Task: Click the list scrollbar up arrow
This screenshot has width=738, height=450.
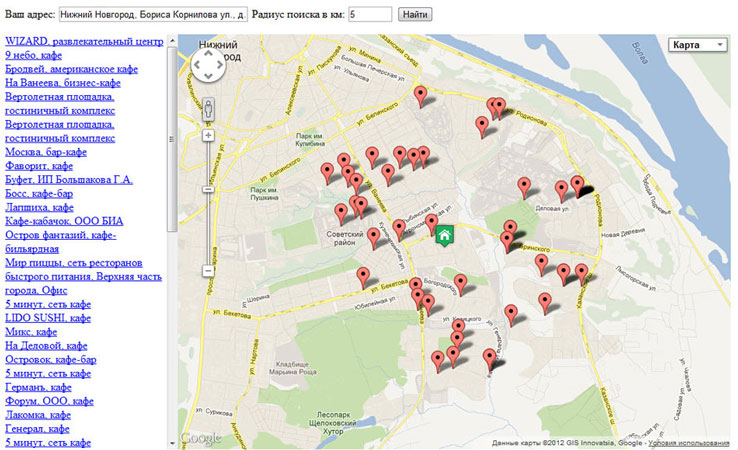Action: pos(172,40)
